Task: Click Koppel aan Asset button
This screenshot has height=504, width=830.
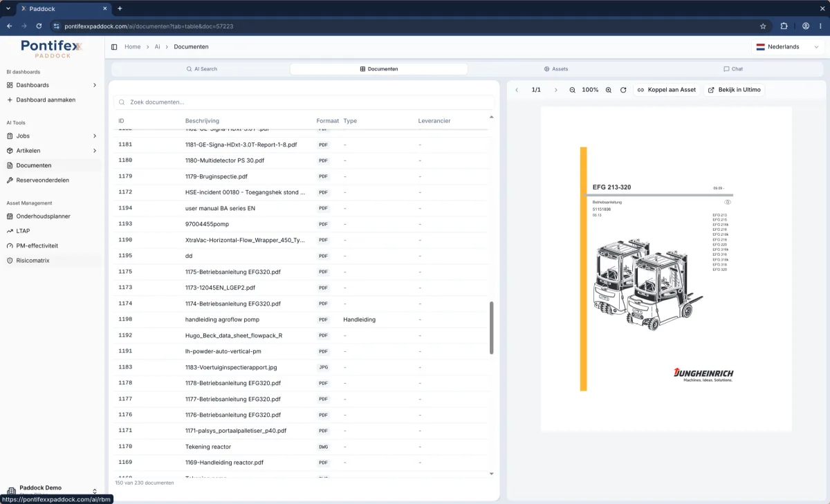Action: click(667, 90)
